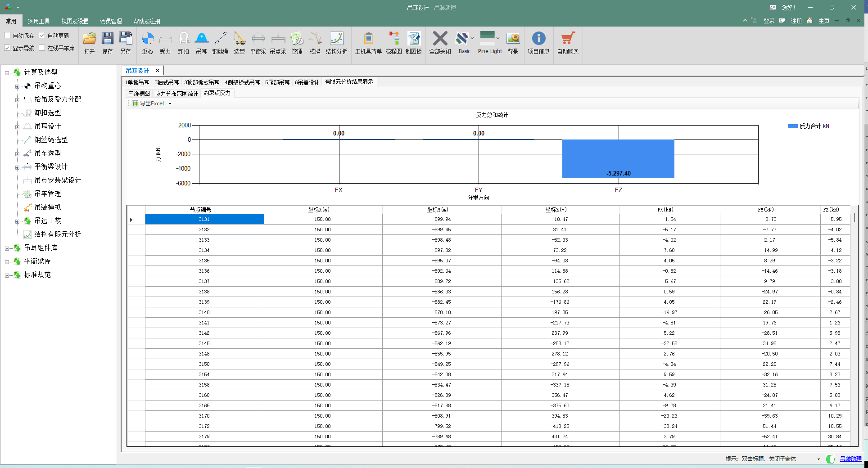
Task: Click the 另存 save-as icon
Action: [x=125, y=43]
